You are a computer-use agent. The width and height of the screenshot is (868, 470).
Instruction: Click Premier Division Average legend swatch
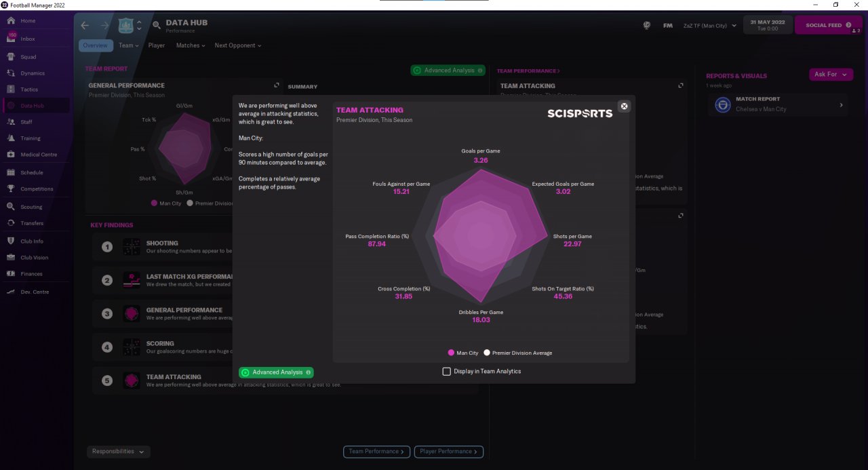[x=487, y=353]
